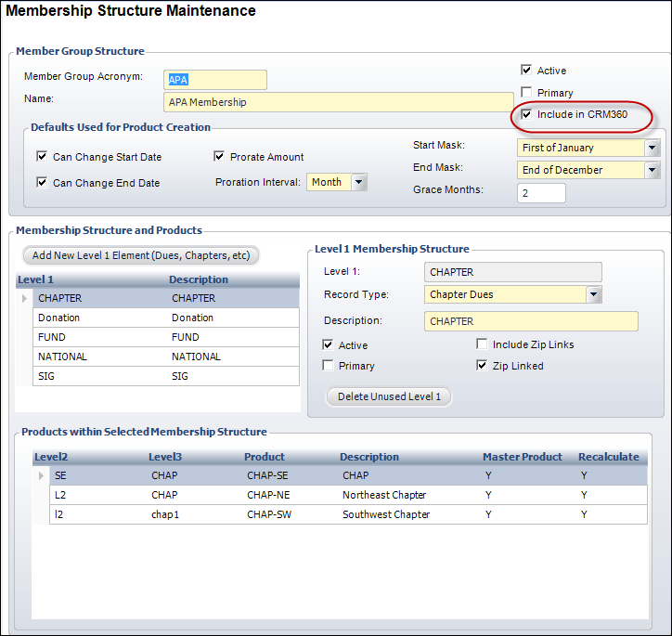Select the CHAP-SW product cell
This screenshot has width=672, height=636.
pos(269,514)
